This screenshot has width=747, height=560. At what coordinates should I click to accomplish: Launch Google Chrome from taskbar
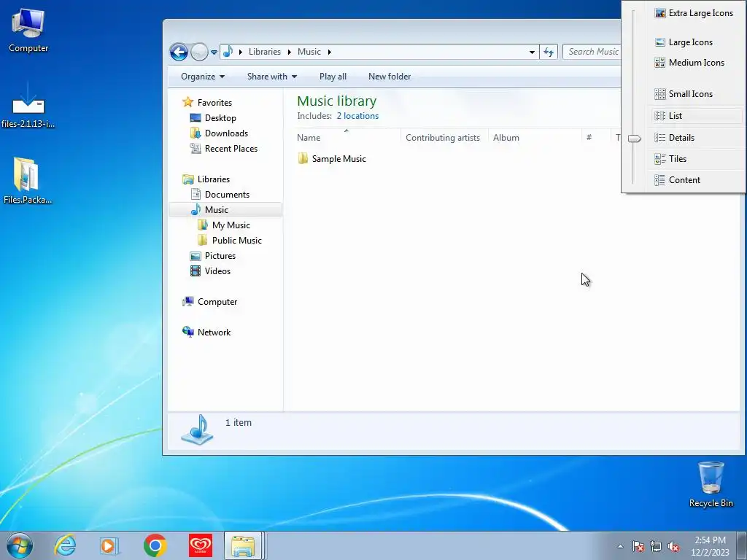[155, 545]
